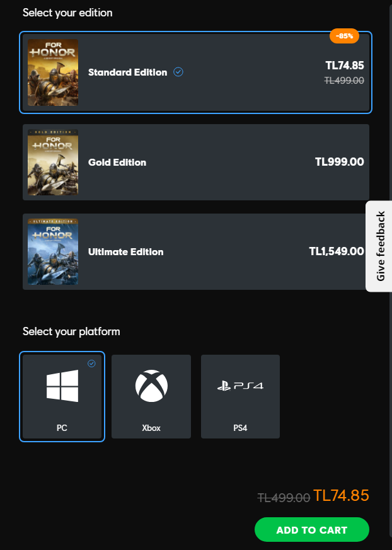Viewport: 392px width, 550px height.
Task: Click the Ultimate Edition cover art
Action: tap(53, 251)
